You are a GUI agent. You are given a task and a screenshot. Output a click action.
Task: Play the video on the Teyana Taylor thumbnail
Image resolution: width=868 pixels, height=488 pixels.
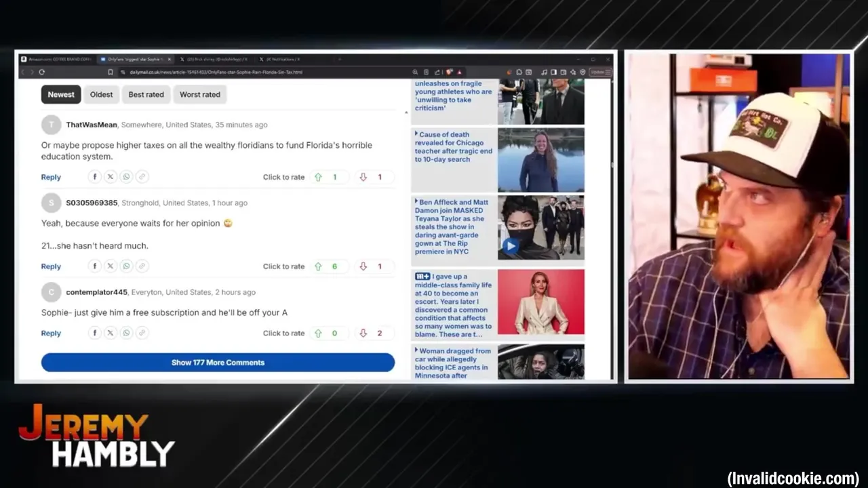511,247
